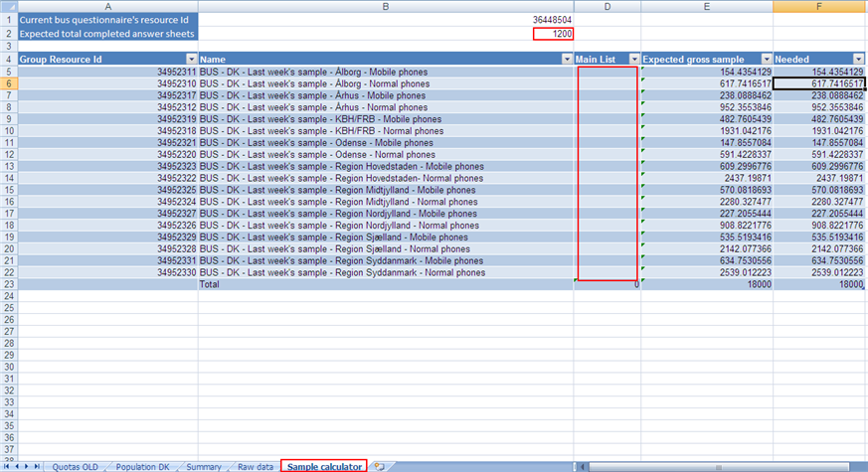
Task: Click previous sheet navigation arrow
Action: click(x=17, y=466)
